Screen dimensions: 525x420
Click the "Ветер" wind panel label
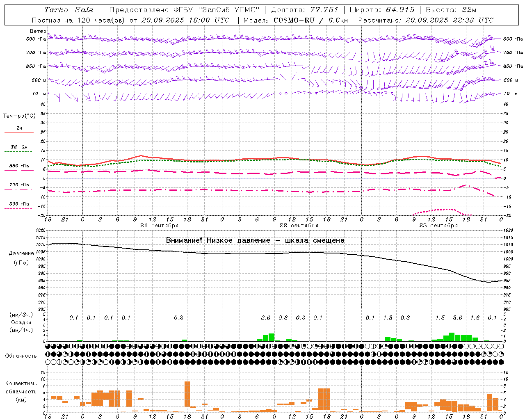(38, 31)
